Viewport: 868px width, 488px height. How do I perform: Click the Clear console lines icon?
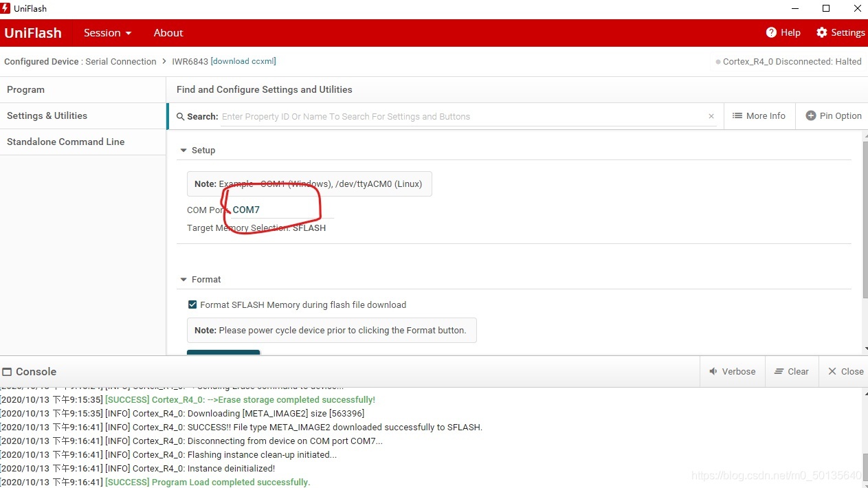[779, 371]
